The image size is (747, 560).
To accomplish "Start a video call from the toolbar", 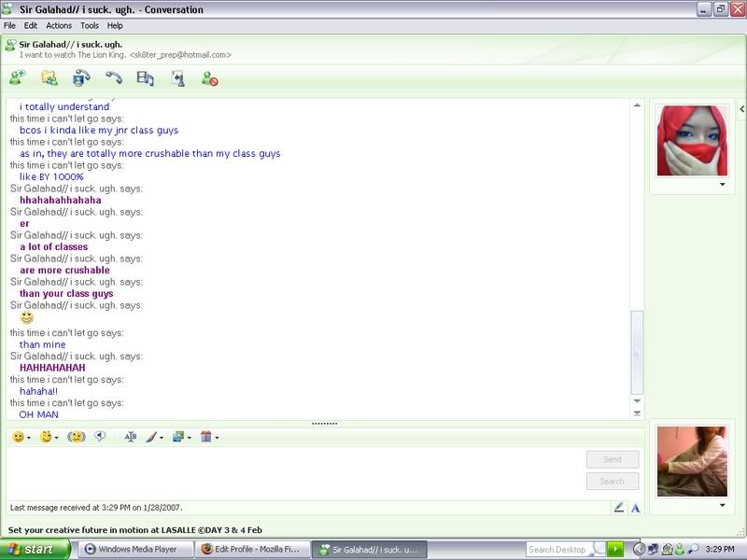I will click(x=82, y=78).
